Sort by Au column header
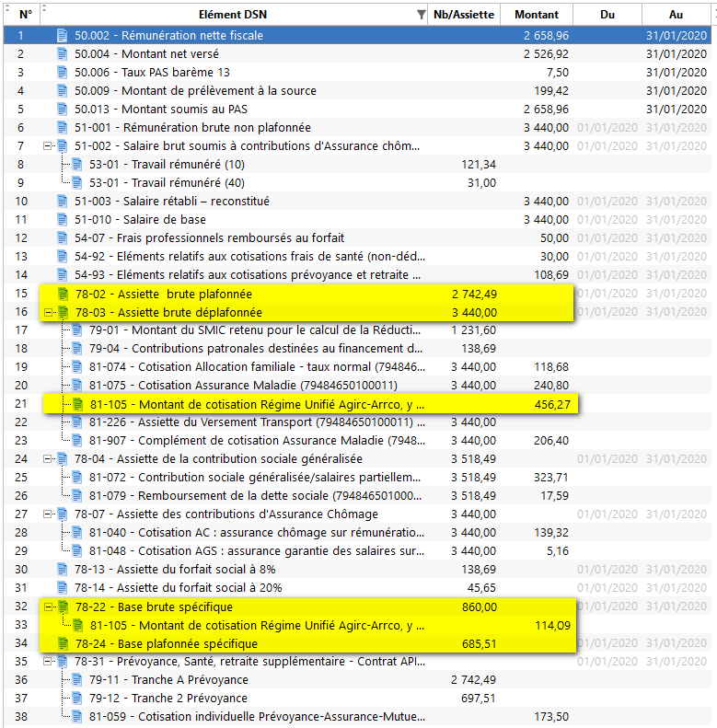Screen dimensions: 717x728 tap(677, 15)
